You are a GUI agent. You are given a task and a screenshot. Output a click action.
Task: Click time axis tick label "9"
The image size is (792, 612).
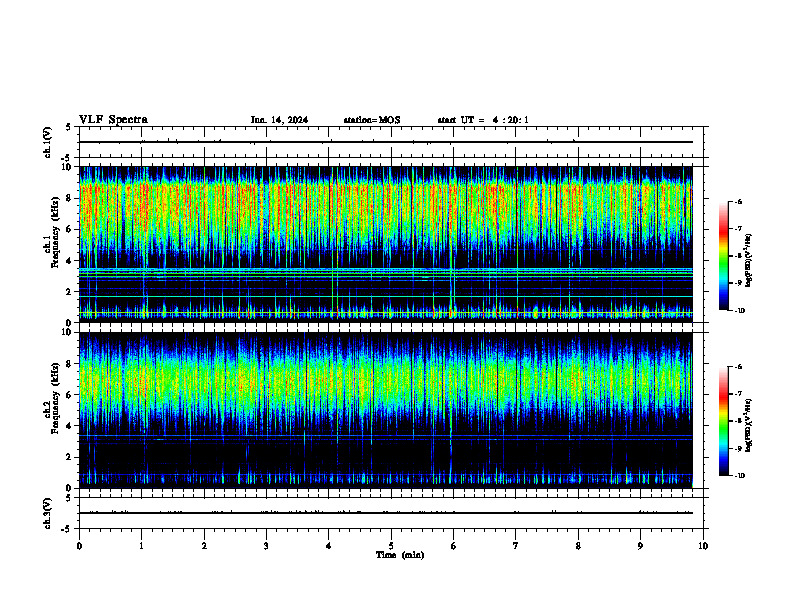point(640,546)
